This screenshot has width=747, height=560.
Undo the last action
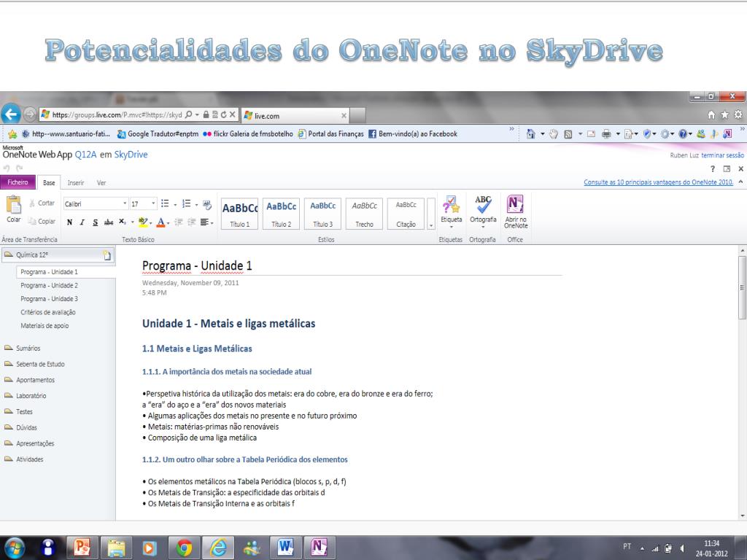(6, 168)
